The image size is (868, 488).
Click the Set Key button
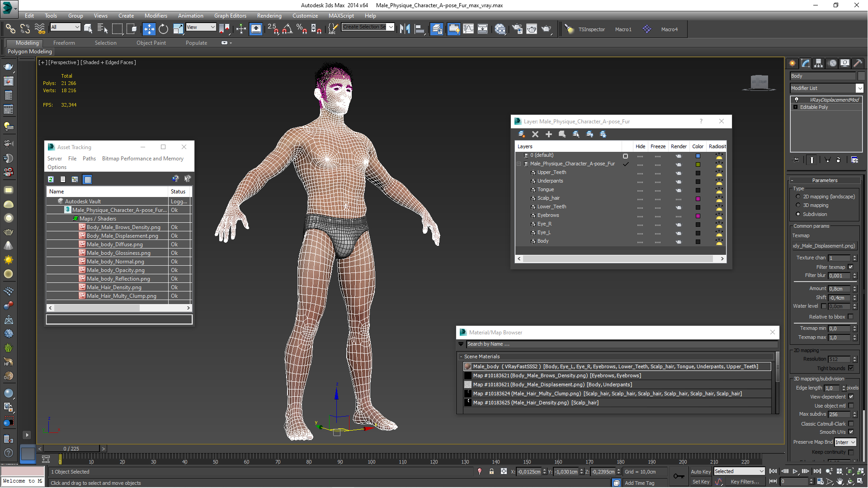pyautogui.click(x=701, y=482)
